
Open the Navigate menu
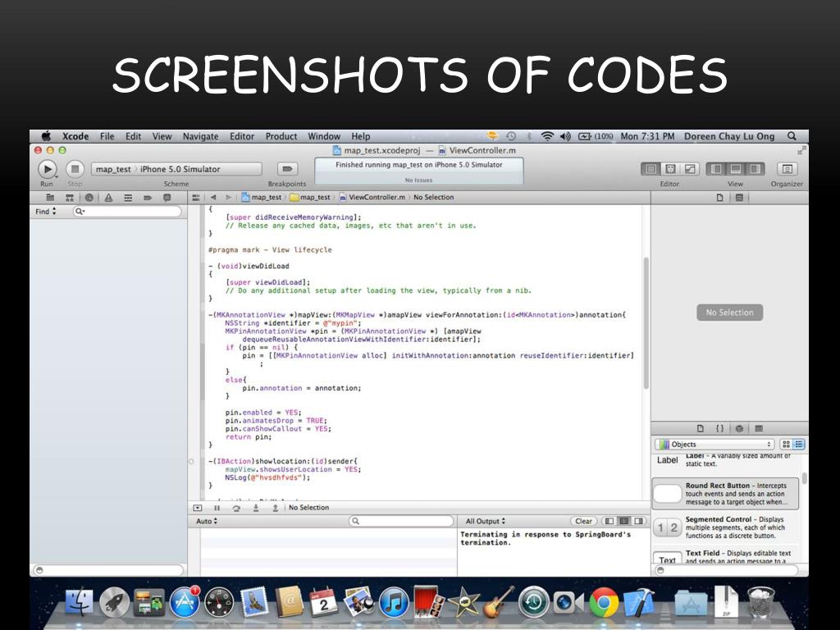coord(200,137)
